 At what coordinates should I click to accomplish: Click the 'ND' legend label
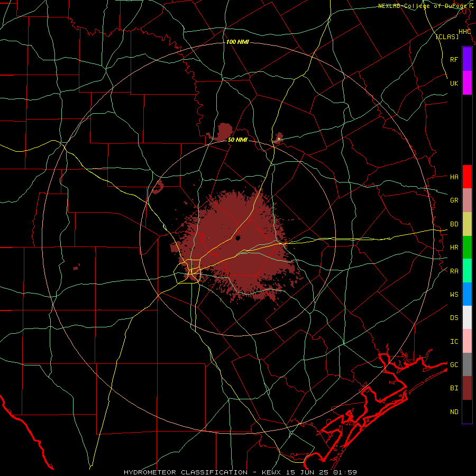[454, 412]
